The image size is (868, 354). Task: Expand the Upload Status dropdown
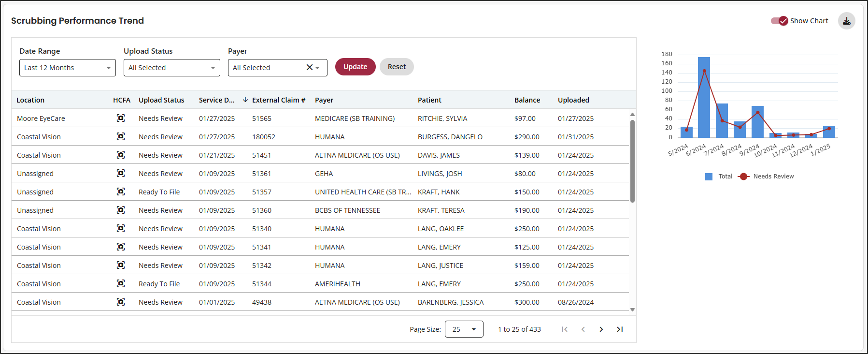point(172,68)
